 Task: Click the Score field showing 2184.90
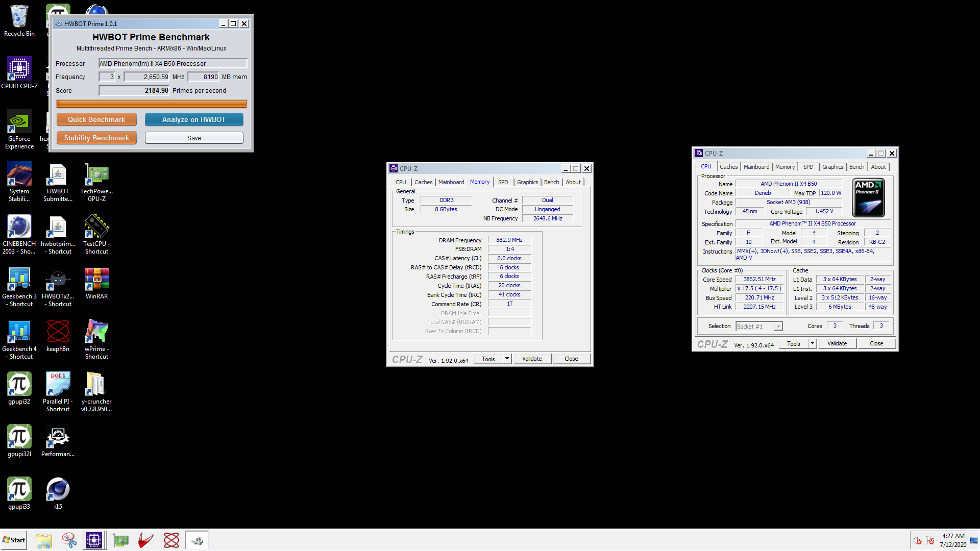[134, 90]
